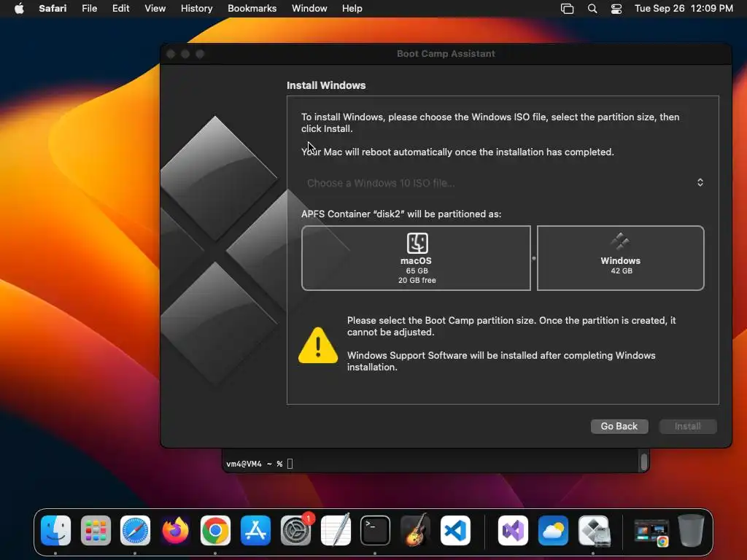The height and width of the screenshot is (560, 747).
Task: Click the Install Windows heading
Action: [326, 85]
